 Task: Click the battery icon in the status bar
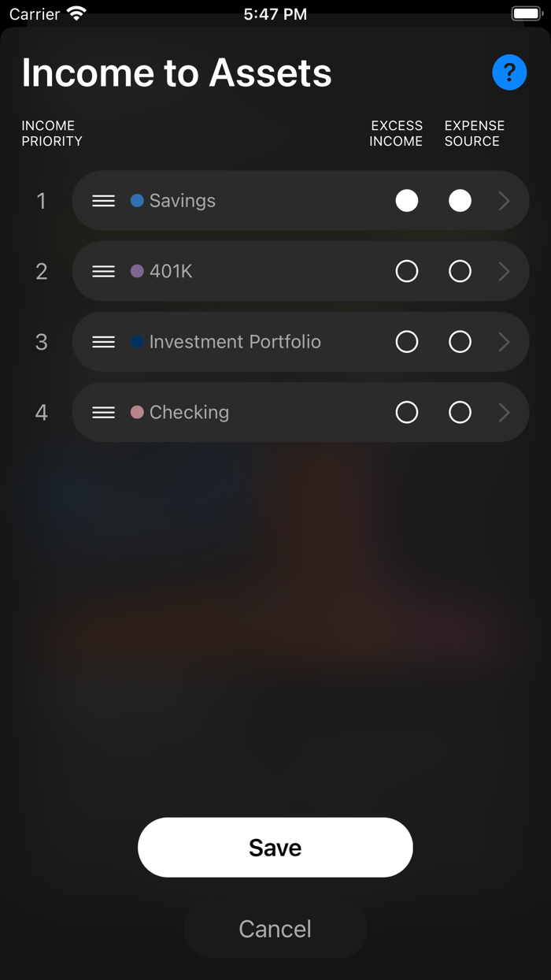pyautogui.click(x=526, y=12)
